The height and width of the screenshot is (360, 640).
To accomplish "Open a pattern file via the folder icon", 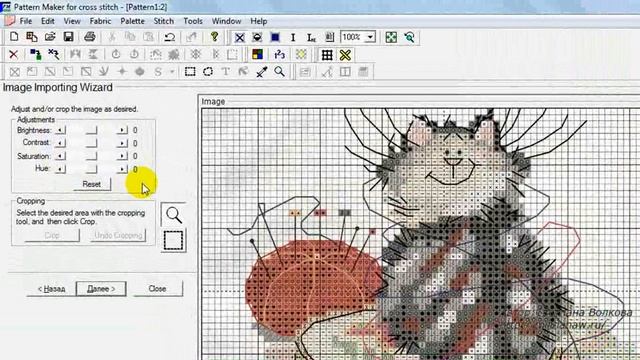I will [x=50, y=37].
